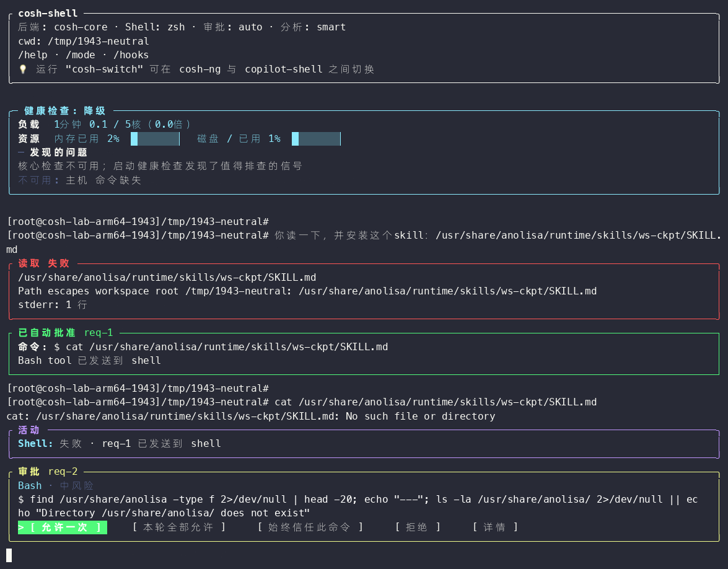Open the 详情 details option
The width and height of the screenshot is (728, 569).
point(495,527)
